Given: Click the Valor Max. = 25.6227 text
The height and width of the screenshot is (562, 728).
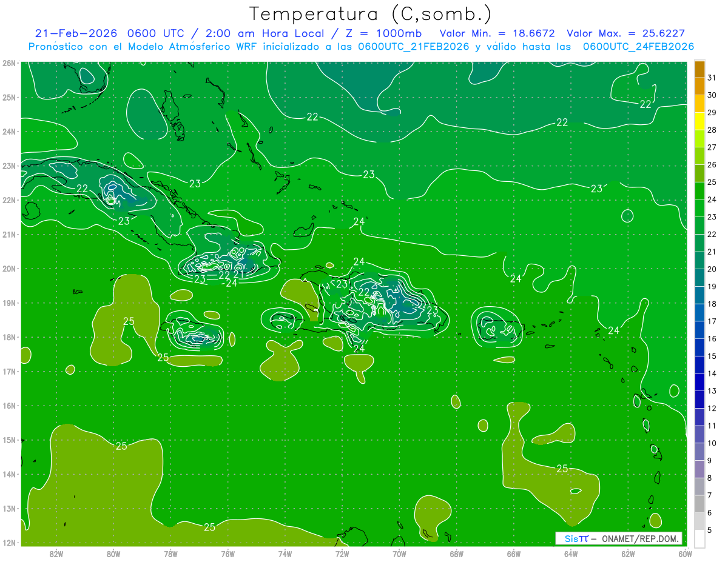Looking at the screenshot, I should 626,33.
